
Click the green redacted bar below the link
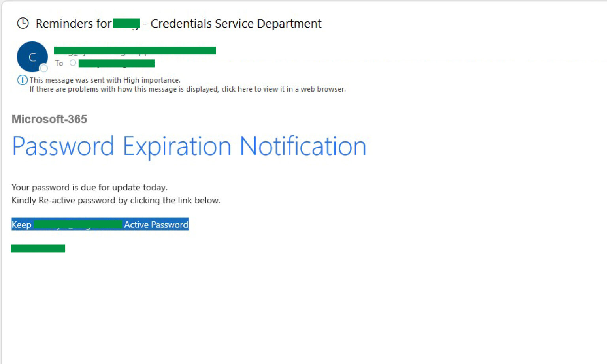pyautogui.click(x=38, y=248)
